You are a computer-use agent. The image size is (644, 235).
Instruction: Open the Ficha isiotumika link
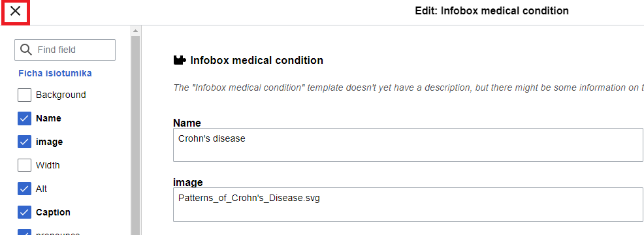point(55,73)
